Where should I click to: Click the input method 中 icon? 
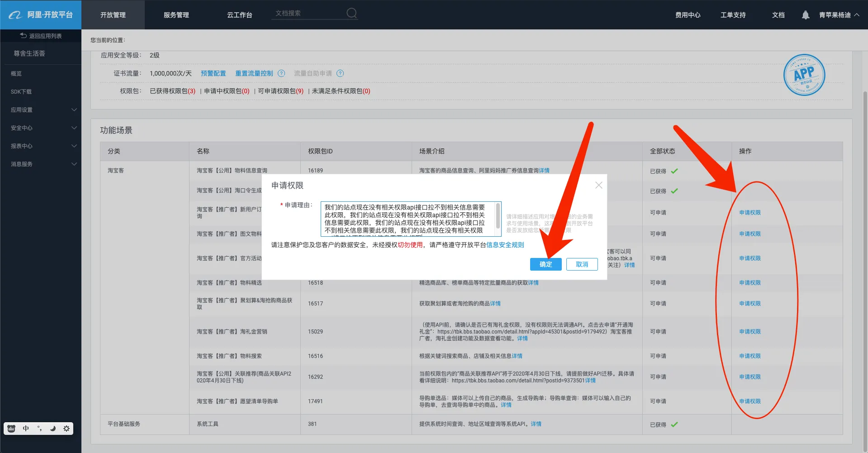[26, 429]
